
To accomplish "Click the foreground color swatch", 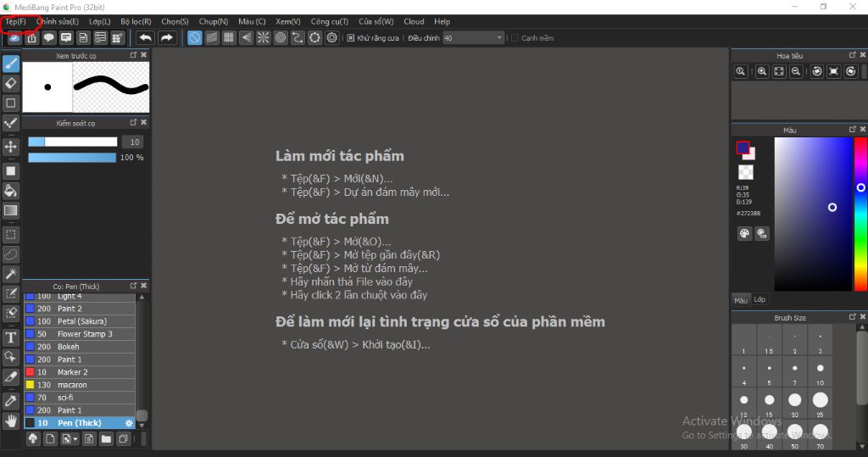I will (x=743, y=148).
